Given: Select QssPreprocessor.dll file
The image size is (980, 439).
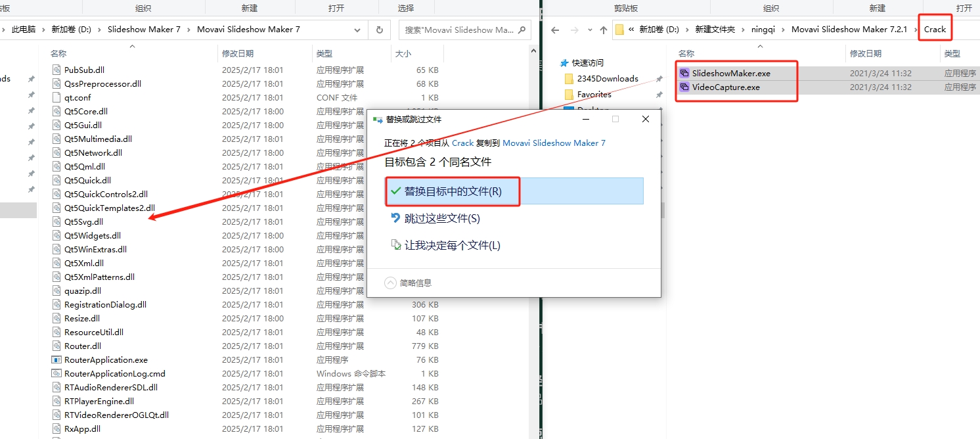Looking at the screenshot, I should [102, 83].
